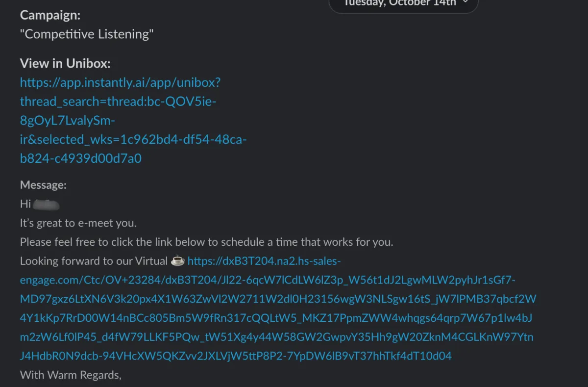Click link line starting "J4HdbR0N9dcb"
This screenshot has height=387, width=588.
click(x=236, y=356)
